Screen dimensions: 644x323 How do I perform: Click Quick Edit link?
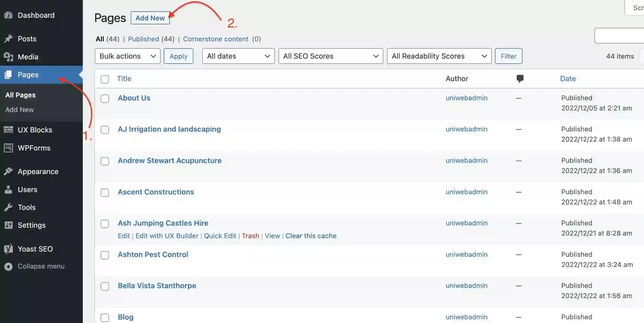[220, 236]
